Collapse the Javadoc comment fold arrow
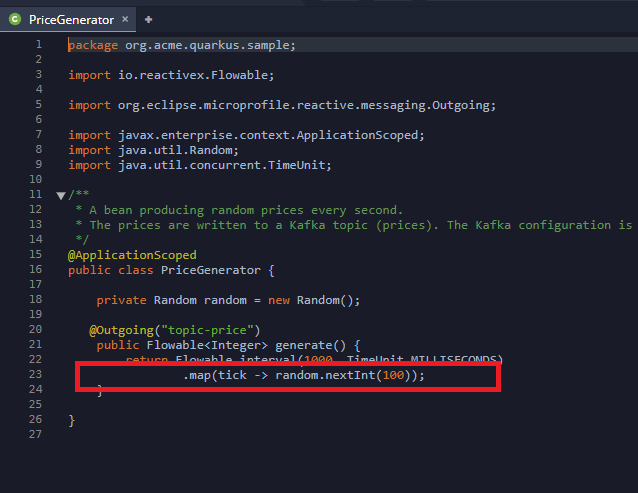The width and height of the screenshot is (638, 493). click(60, 195)
